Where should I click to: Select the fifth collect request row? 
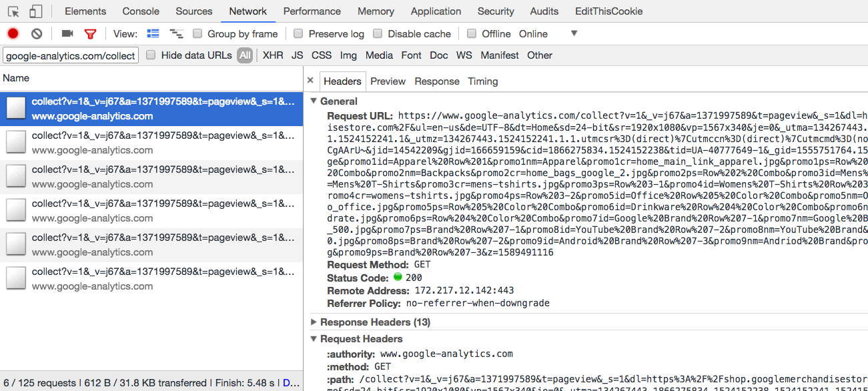151,245
